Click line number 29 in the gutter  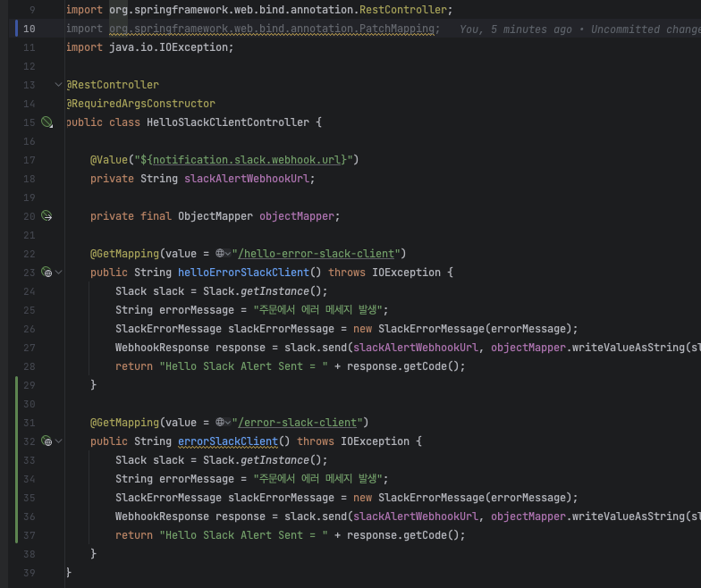click(x=29, y=385)
